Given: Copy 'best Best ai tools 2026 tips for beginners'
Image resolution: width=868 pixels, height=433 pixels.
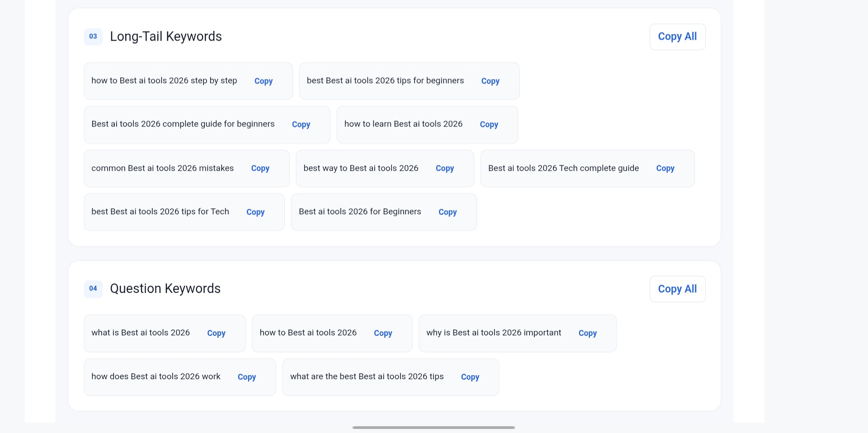Looking at the screenshot, I should point(490,81).
